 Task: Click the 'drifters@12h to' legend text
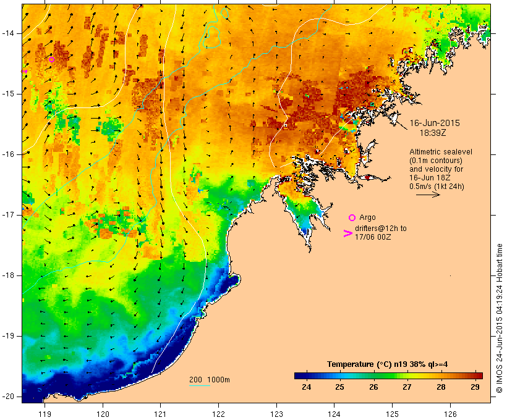click(x=381, y=229)
